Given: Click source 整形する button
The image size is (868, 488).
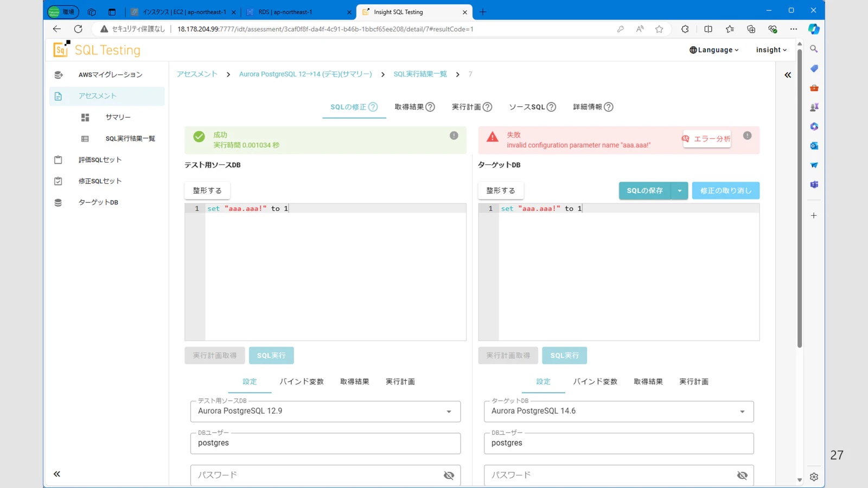Looking at the screenshot, I should pos(207,191).
